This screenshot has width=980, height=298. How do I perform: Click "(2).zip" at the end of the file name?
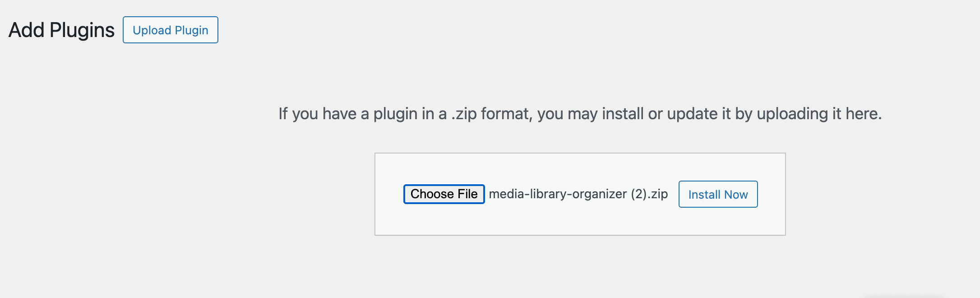[649, 194]
